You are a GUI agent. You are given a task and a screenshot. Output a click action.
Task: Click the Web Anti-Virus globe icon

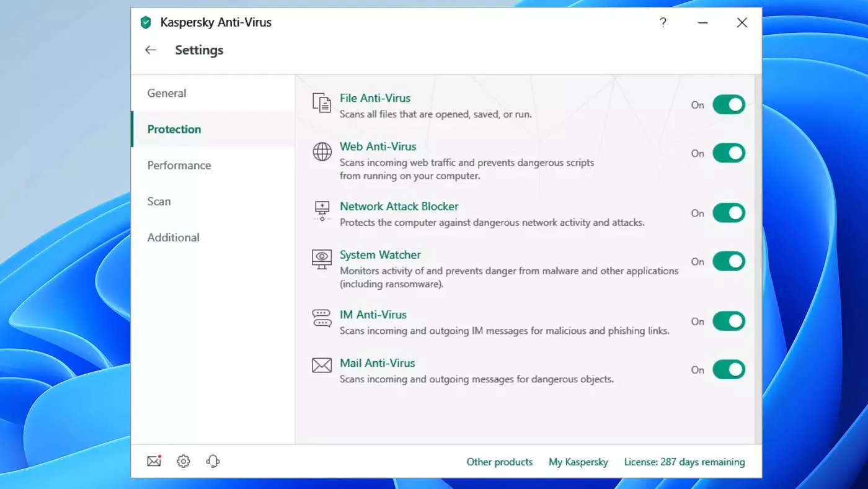[322, 152]
